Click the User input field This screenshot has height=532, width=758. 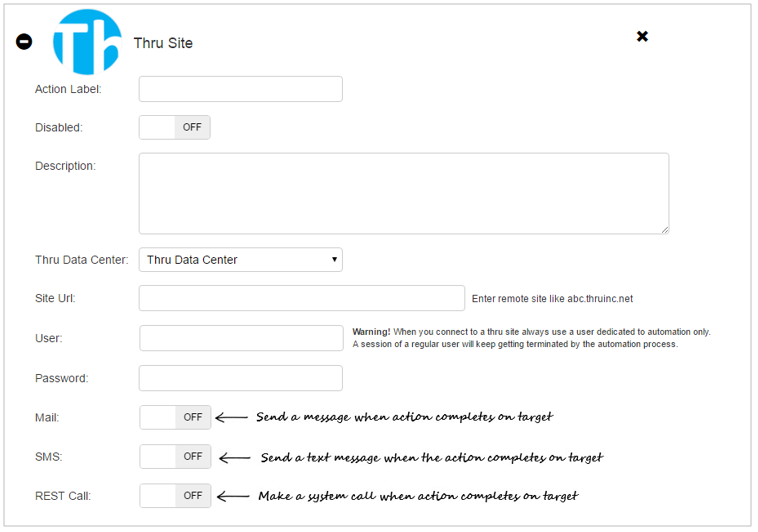tap(242, 338)
